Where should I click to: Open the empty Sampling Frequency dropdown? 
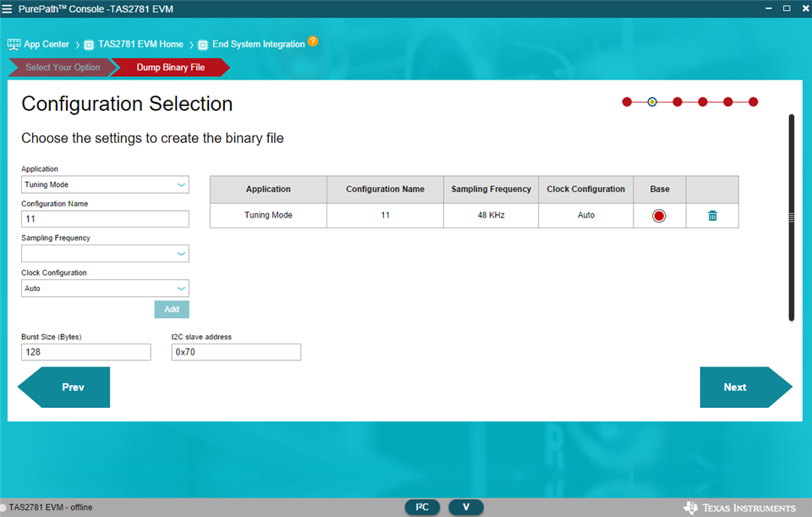coord(105,253)
